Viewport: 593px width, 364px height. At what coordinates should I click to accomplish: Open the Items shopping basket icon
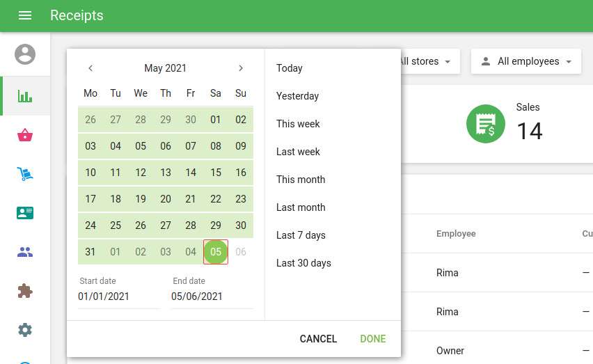tap(25, 135)
